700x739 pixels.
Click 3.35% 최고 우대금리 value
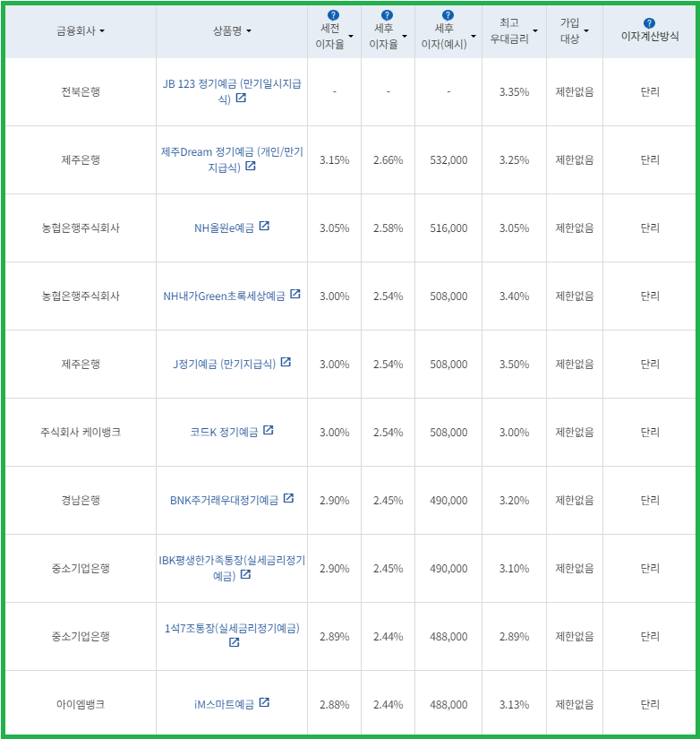pyautogui.click(x=514, y=92)
